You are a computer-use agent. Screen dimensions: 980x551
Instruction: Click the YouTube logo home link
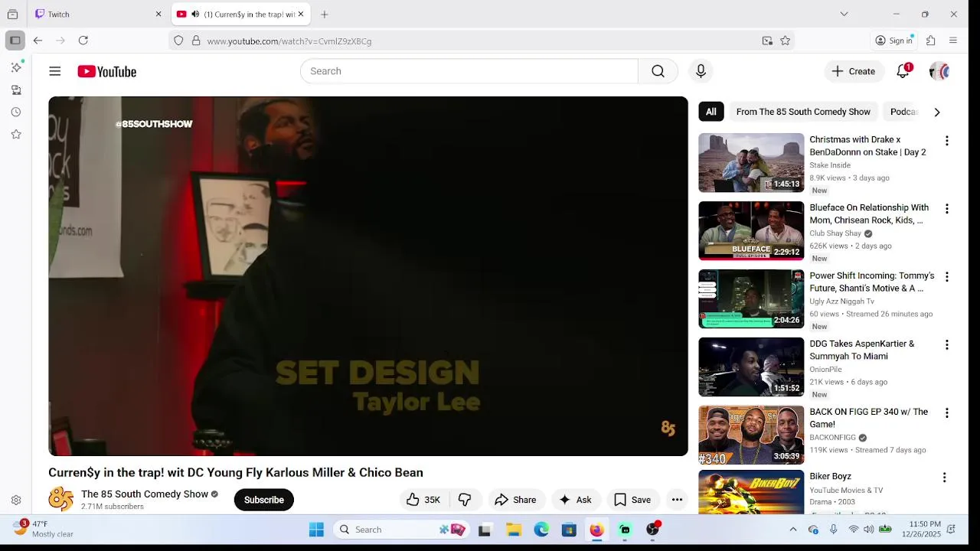click(106, 71)
